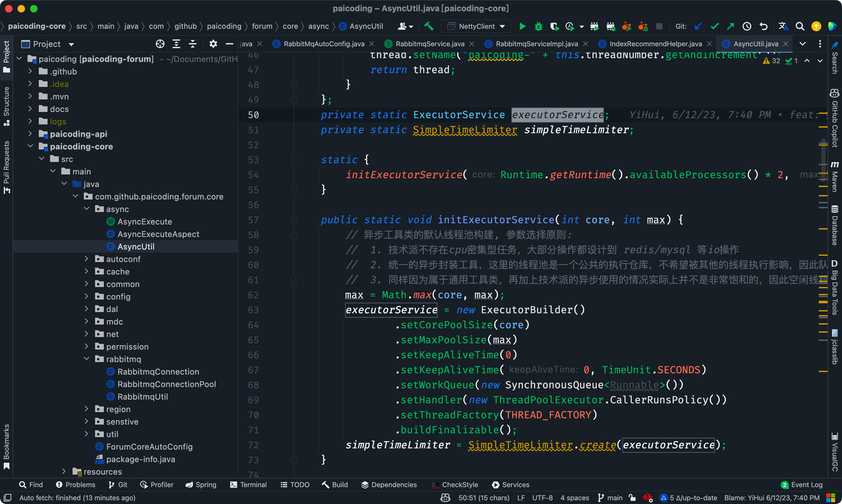Click Git commit checkmark icon
842x504 pixels.
pyautogui.click(x=714, y=26)
